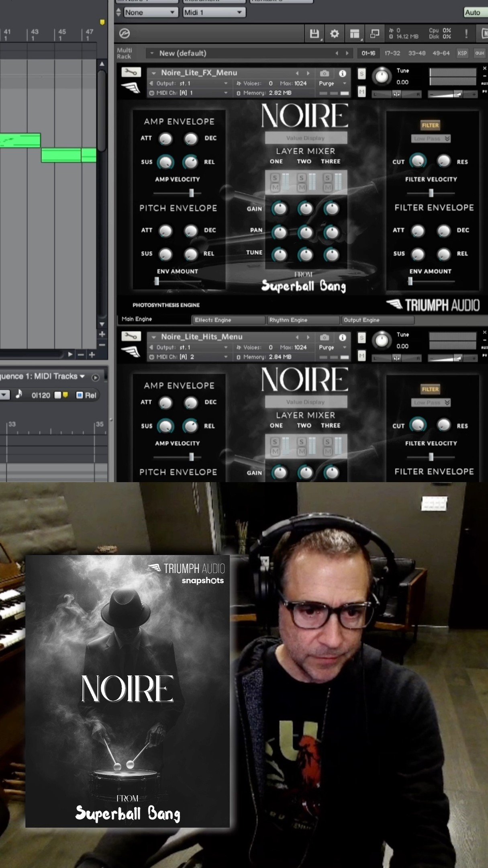
Task: Click KSP button in multi rack
Action: 463,53
